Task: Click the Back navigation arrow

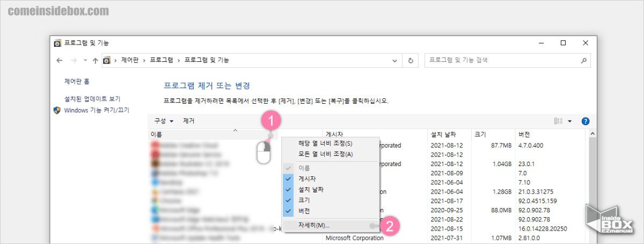Action: point(60,61)
